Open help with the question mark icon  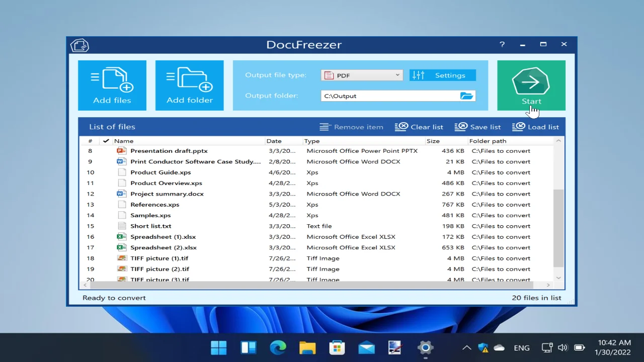coord(502,44)
